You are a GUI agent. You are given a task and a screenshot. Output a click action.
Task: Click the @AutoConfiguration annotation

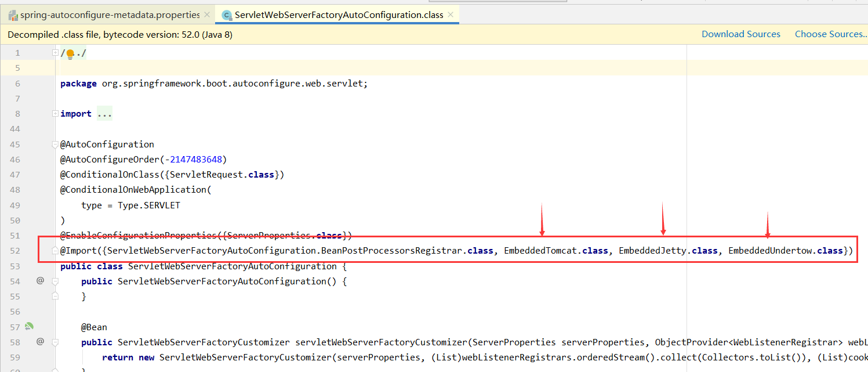(x=107, y=144)
